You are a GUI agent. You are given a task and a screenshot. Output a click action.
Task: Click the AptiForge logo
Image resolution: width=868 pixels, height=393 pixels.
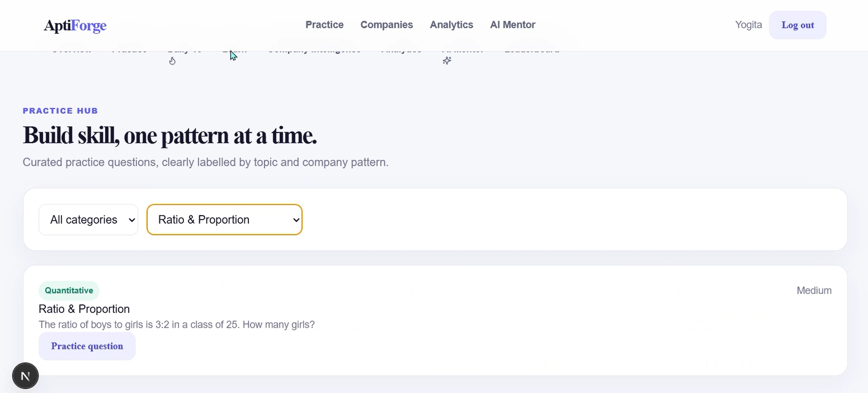coord(75,25)
